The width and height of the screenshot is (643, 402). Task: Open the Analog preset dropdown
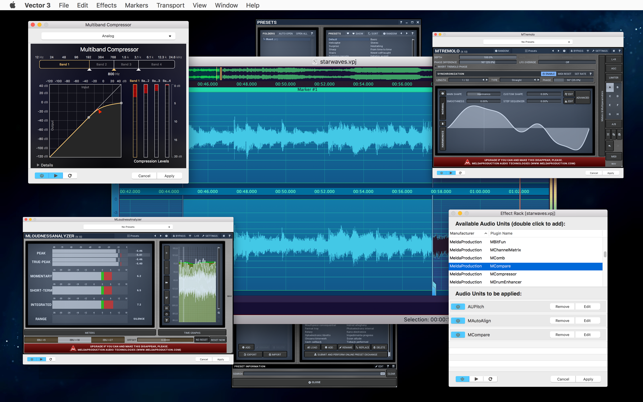coord(108,36)
